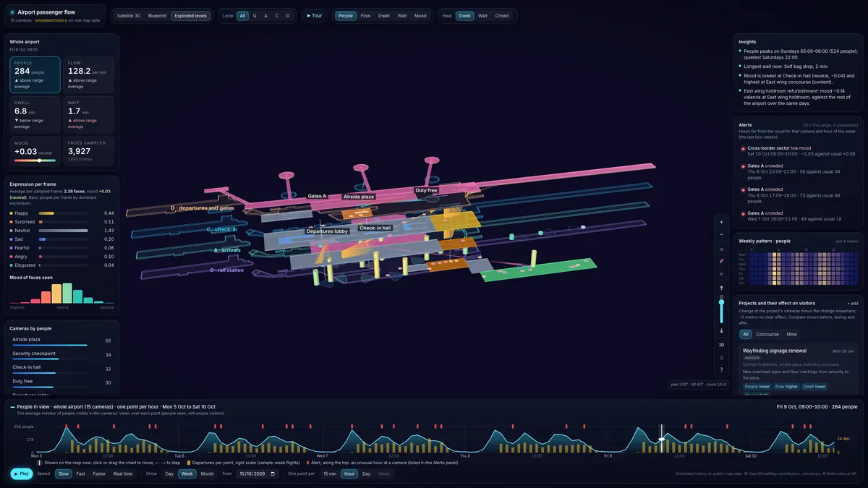868x488 pixels.
Task: Click the raise-to-top arrow above the level slider
Action: tap(721, 288)
